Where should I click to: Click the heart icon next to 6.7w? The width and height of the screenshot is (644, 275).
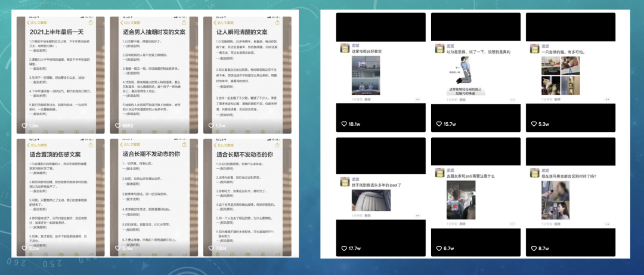(x=439, y=248)
